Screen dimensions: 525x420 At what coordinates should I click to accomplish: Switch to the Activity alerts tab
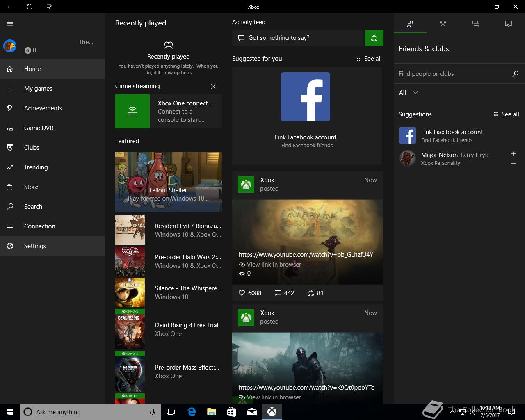[x=509, y=24]
